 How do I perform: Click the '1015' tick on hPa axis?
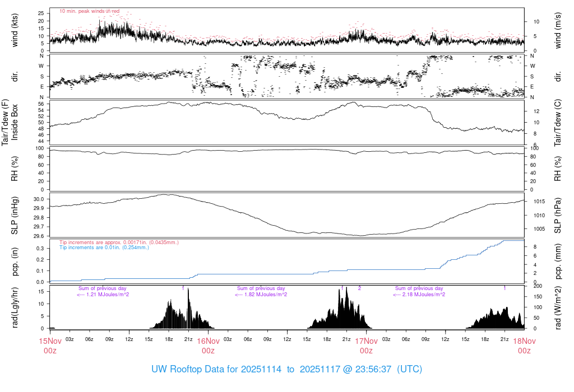[x=539, y=202]
